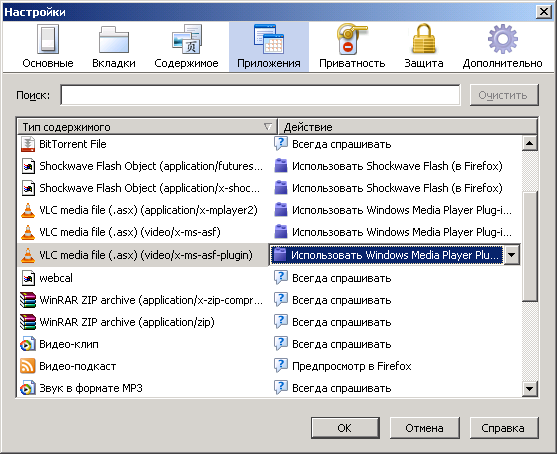Click question icon in Звук в формате MP3 action
Screen dimensions: 557x454
tap(281, 388)
